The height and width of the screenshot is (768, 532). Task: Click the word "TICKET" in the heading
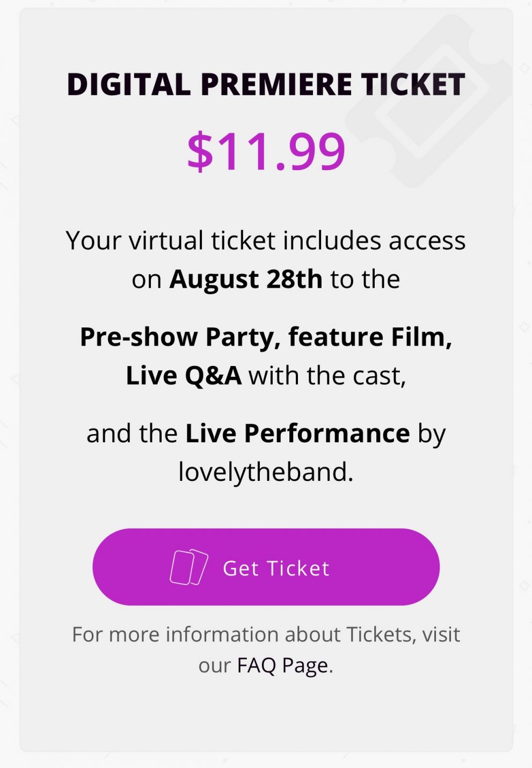pos(412,85)
